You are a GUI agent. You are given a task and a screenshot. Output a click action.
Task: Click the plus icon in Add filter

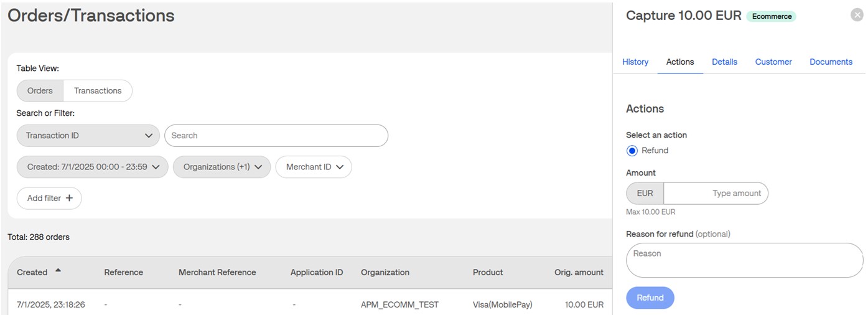(69, 198)
